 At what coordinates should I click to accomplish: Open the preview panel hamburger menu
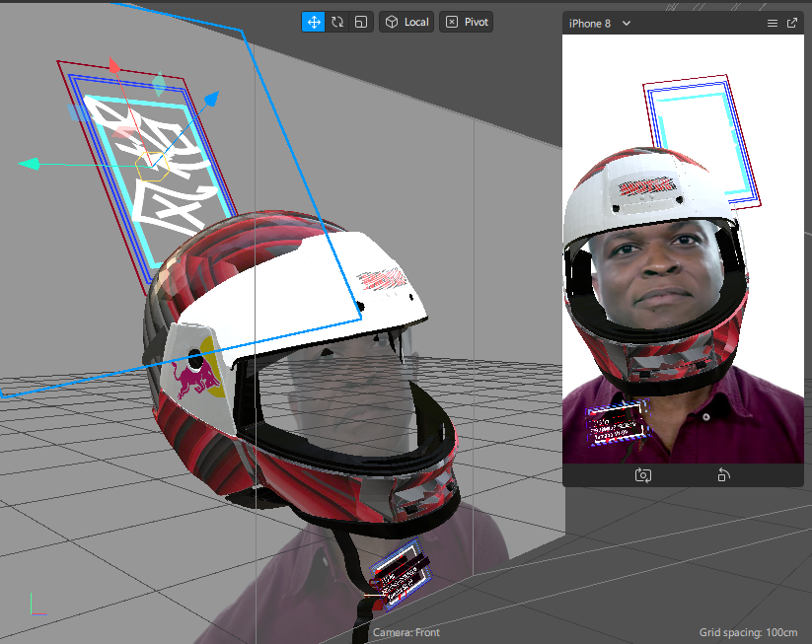coord(775,22)
